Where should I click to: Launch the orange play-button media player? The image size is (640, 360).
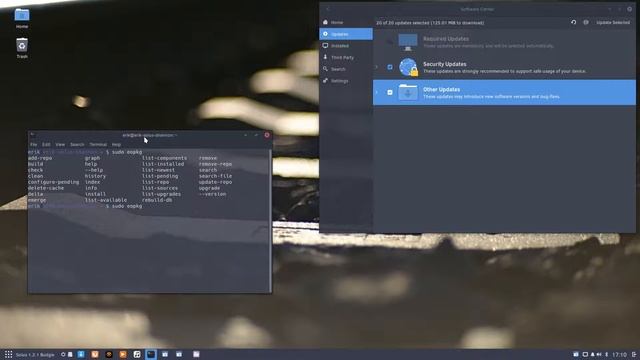click(x=122, y=354)
